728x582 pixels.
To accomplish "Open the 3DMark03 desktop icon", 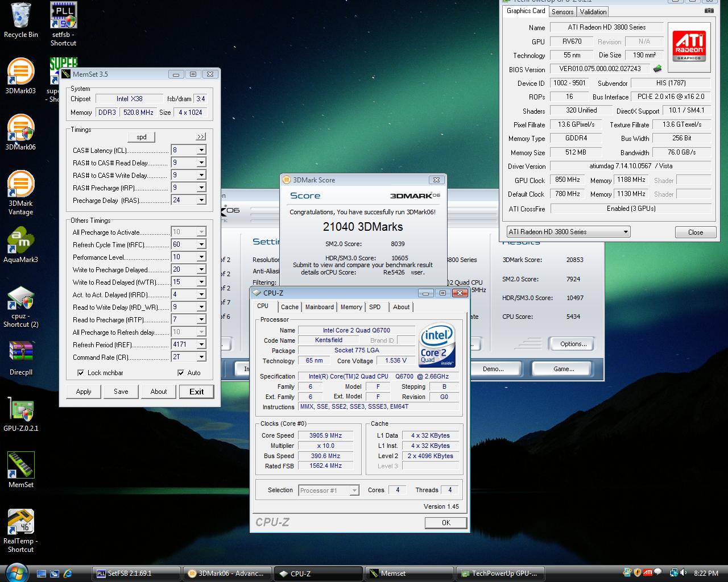I will 20,76.
